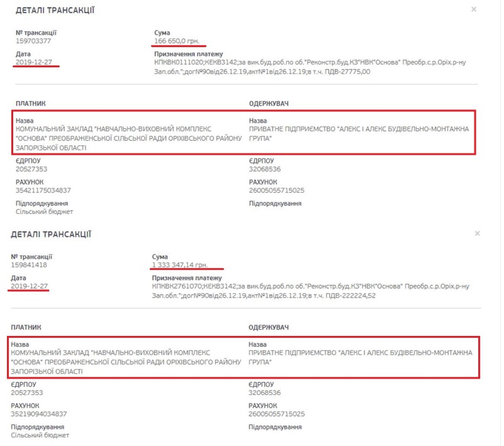Click the recipient name in the second transaction
Viewport: 504px width, 446px height.
pos(360,357)
